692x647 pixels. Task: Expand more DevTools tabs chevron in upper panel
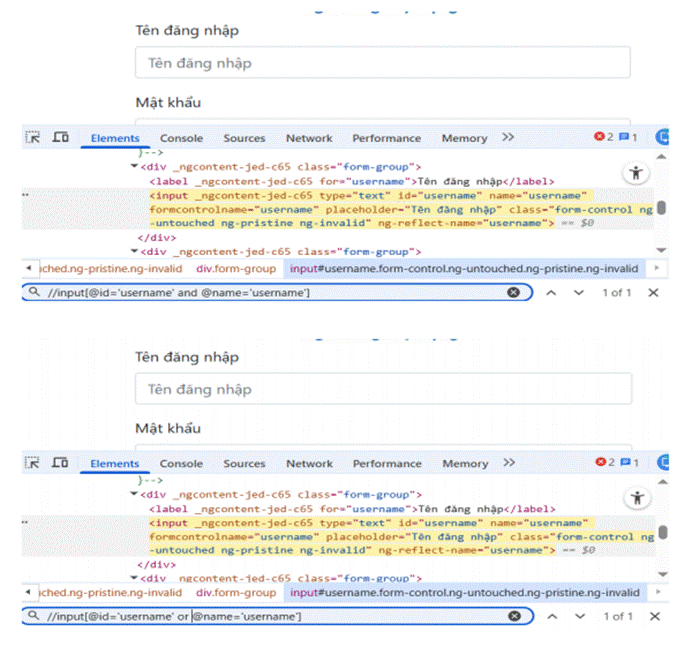tap(508, 138)
